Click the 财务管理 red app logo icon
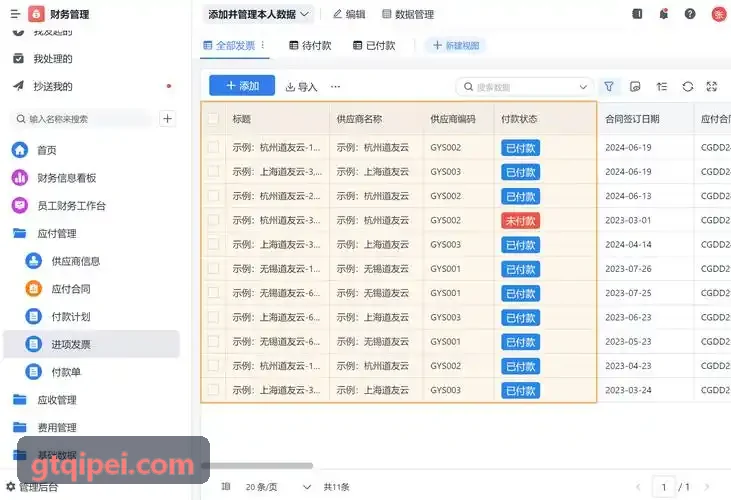The width and height of the screenshot is (731, 500). 36,14
